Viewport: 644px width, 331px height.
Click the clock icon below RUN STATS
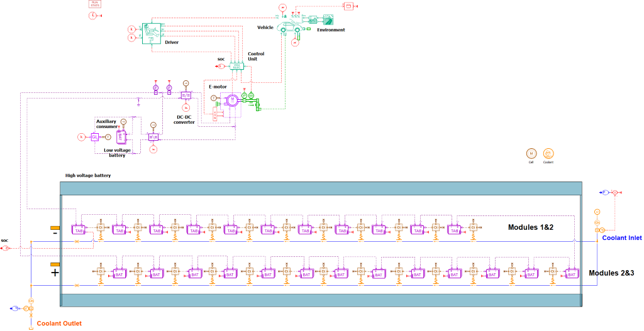coord(93,14)
